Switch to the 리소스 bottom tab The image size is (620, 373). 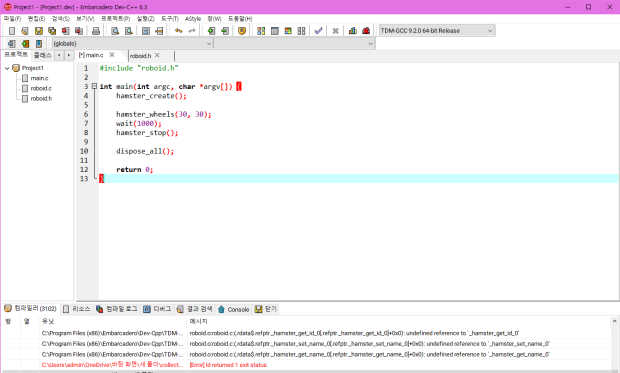pos(77,309)
